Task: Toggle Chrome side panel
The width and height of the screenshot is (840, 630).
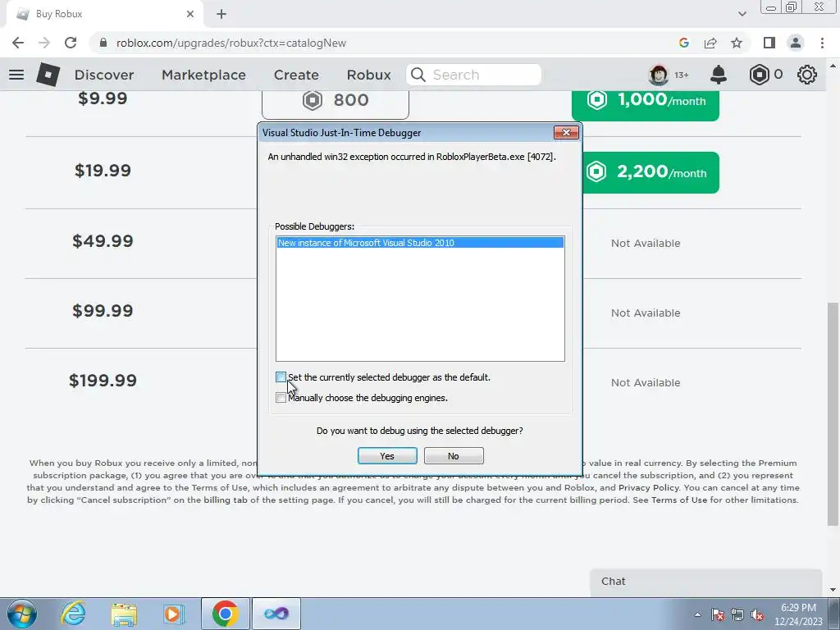Action: pos(769,43)
